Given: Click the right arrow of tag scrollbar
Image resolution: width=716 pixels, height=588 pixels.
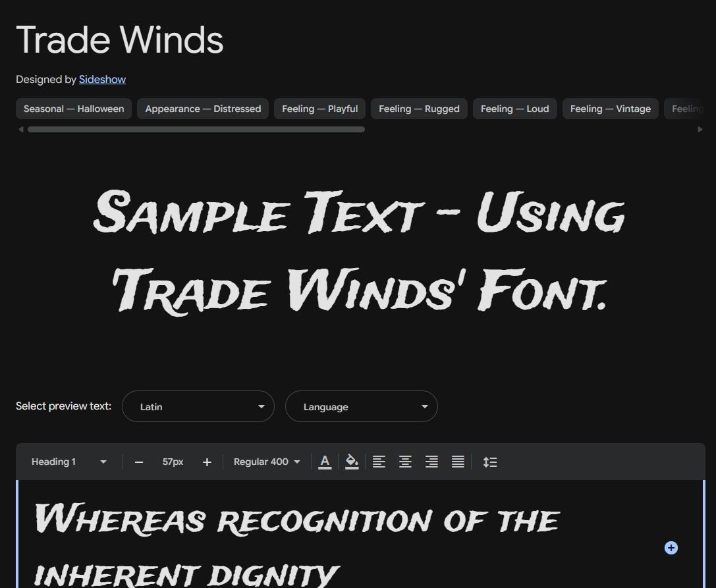Looking at the screenshot, I should click(x=700, y=130).
